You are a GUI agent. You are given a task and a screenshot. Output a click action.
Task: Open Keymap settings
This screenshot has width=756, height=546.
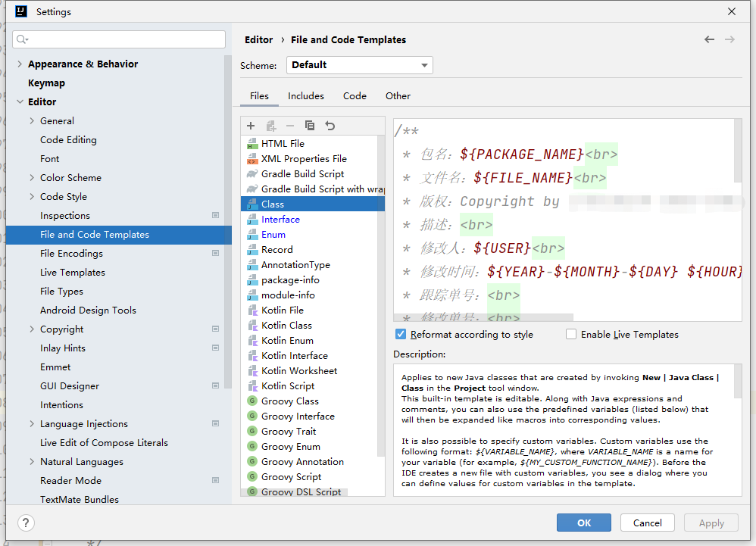46,83
